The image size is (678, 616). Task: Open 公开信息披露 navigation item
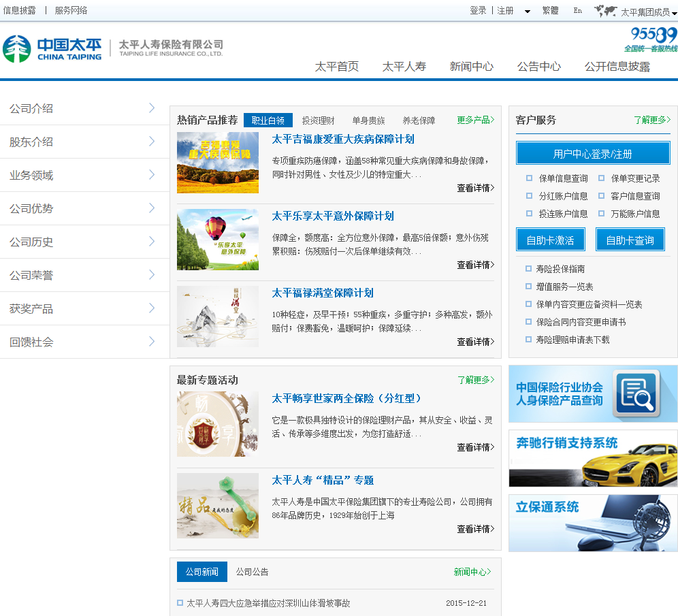click(x=617, y=67)
